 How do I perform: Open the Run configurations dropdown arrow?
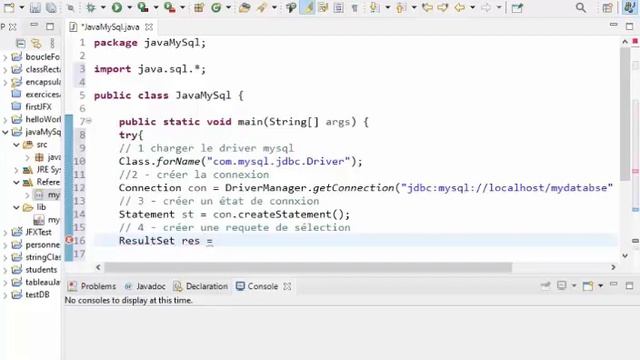[x=129, y=8]
